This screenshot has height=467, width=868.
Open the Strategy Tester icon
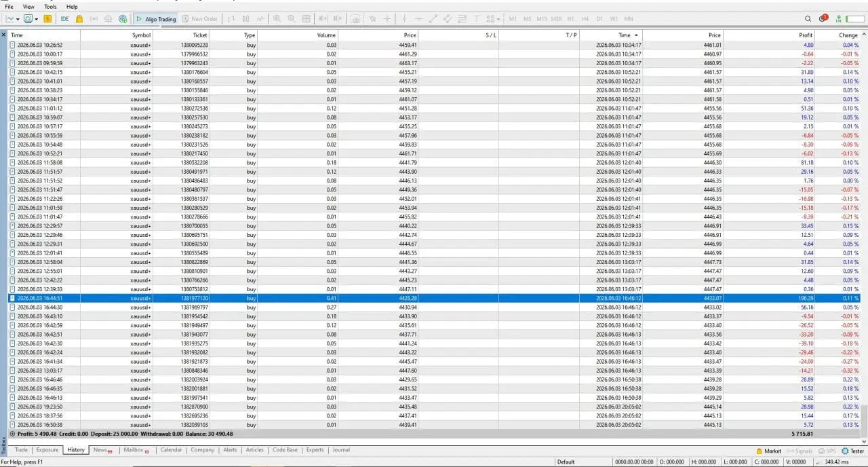[x=852, y=451]
